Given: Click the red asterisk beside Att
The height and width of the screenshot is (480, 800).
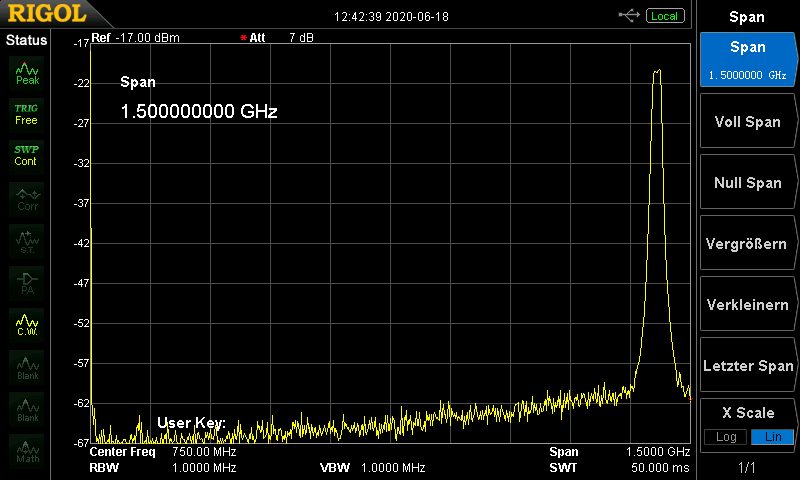Looking at the screenshot, I should 243,38.
